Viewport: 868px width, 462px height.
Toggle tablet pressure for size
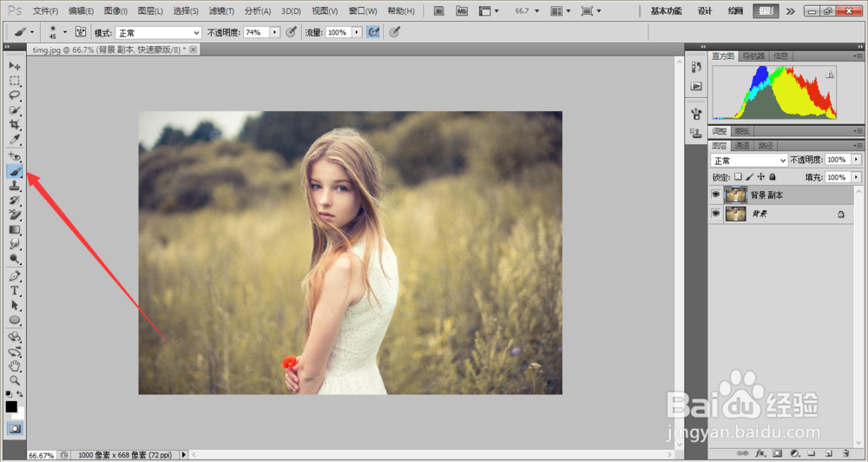395,33
